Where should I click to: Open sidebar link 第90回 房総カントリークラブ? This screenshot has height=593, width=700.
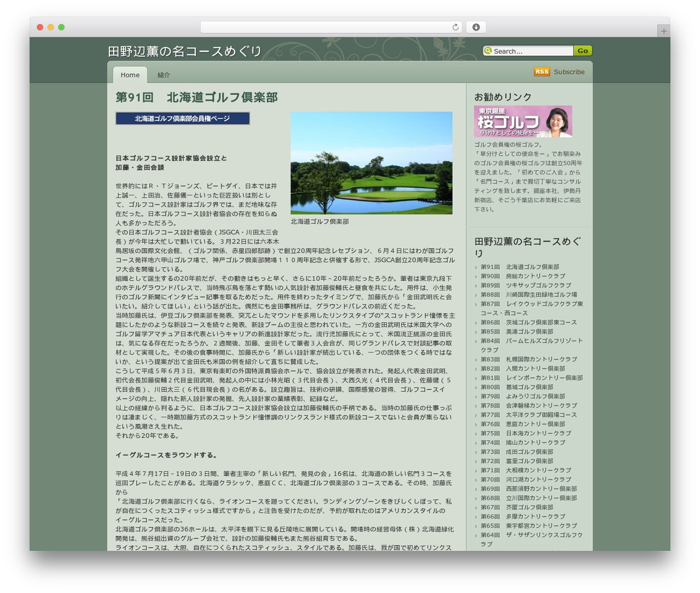coord(523,276)
